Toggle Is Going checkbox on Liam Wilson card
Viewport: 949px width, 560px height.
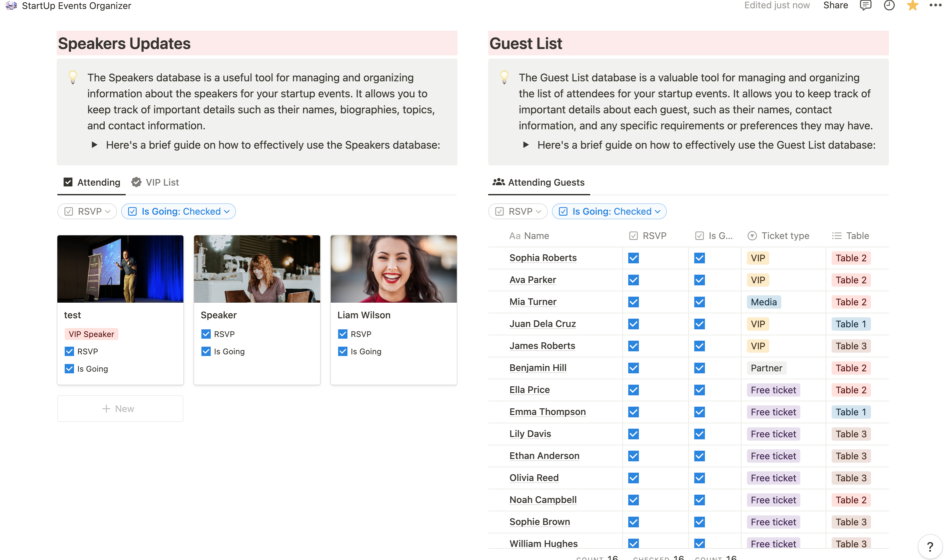pos(342,351)
